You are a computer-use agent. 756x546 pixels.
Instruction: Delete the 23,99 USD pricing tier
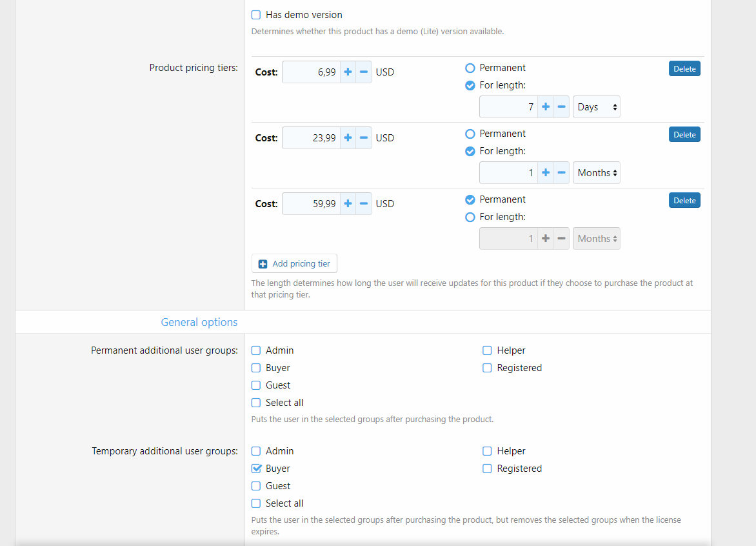click(x=684, y=135)
